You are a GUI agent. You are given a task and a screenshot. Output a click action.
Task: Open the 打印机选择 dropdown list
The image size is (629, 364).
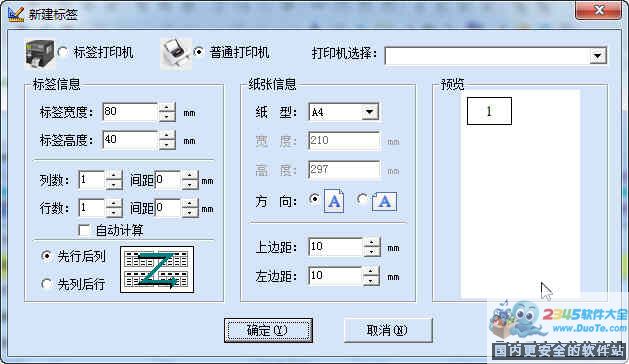(597, 55)
